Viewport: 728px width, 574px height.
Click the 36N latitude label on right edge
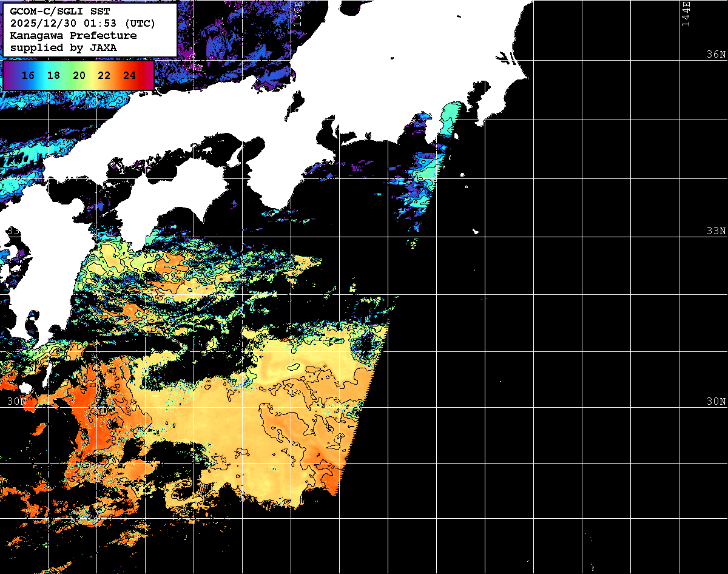pyautogui.click(x=716, y=55)
